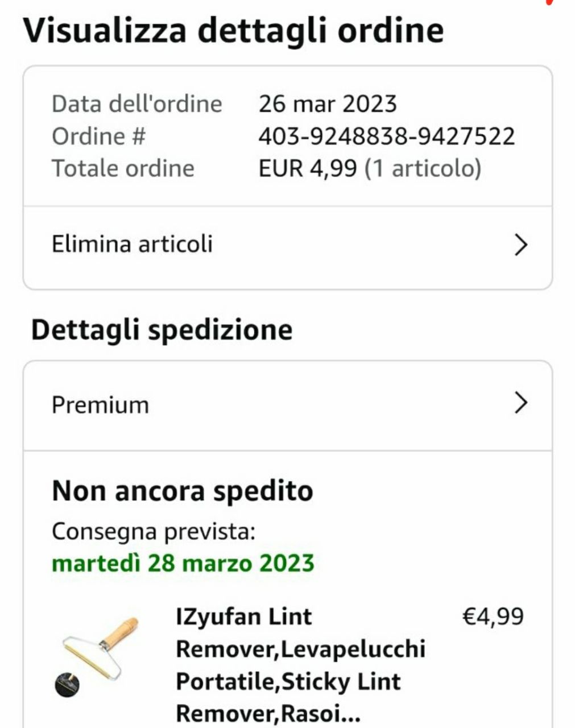Open the Elimina articoli chevron arrow
Image resolution: width=575 pixels, height=728 pixels.
[x=521, y=245]
